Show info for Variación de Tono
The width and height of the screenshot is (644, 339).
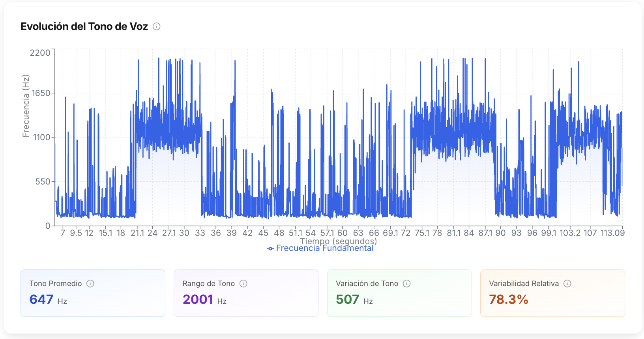(x=407, y=283)
